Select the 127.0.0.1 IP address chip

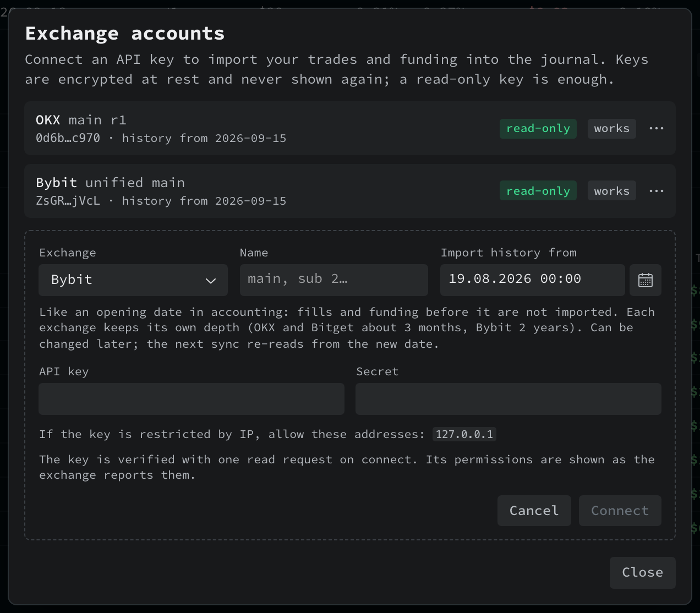coord(464,434)
